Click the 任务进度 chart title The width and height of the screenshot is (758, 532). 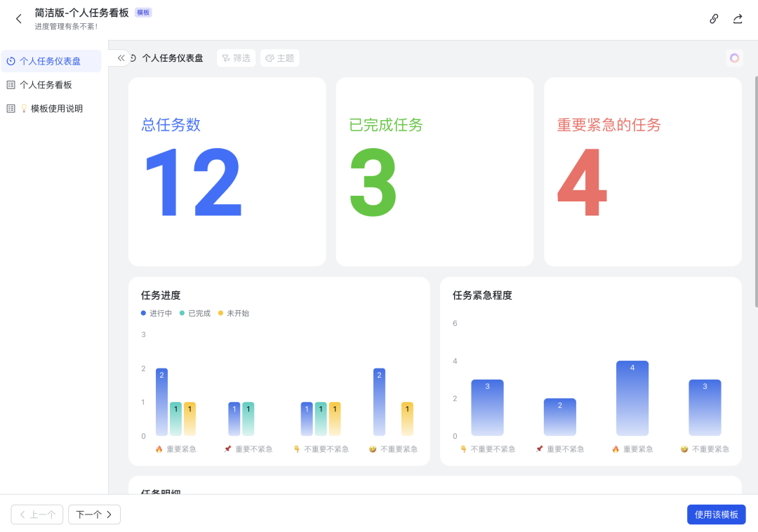(161, 295)
